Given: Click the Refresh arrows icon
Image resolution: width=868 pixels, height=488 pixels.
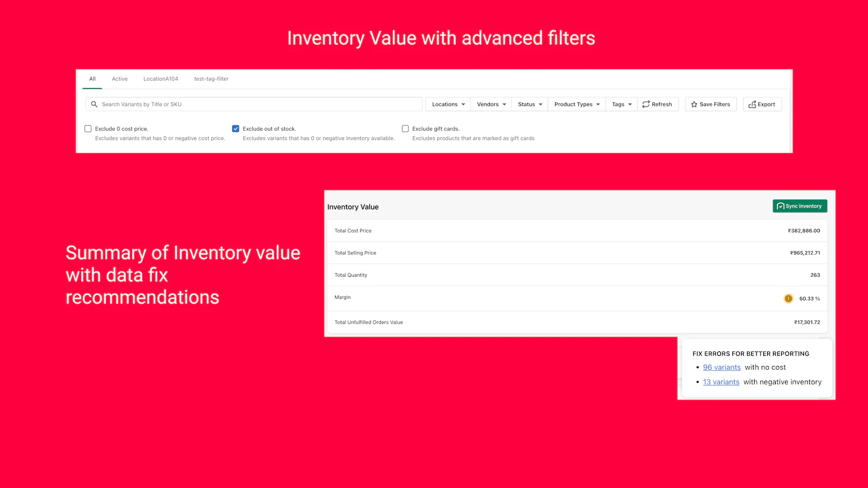Looking at the screenshot, I should 646,104.
